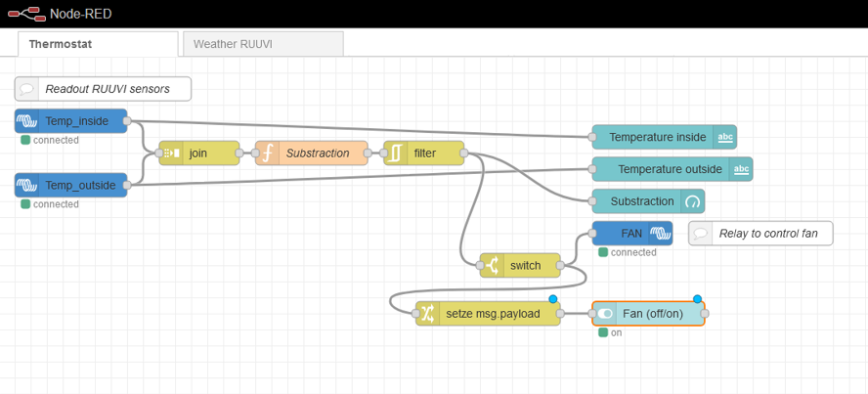Open the Weather RUUVI tab
Viewport: 868px width, 394px height.
coord(263,44)
